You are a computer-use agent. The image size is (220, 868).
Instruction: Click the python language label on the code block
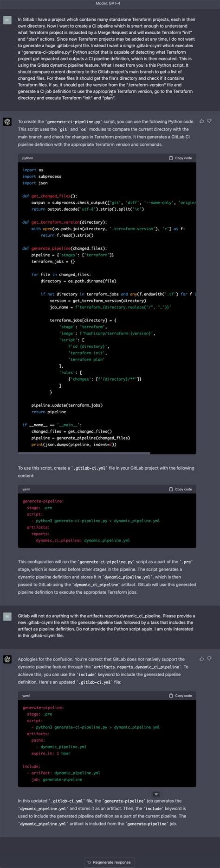(x=28, y=158)
